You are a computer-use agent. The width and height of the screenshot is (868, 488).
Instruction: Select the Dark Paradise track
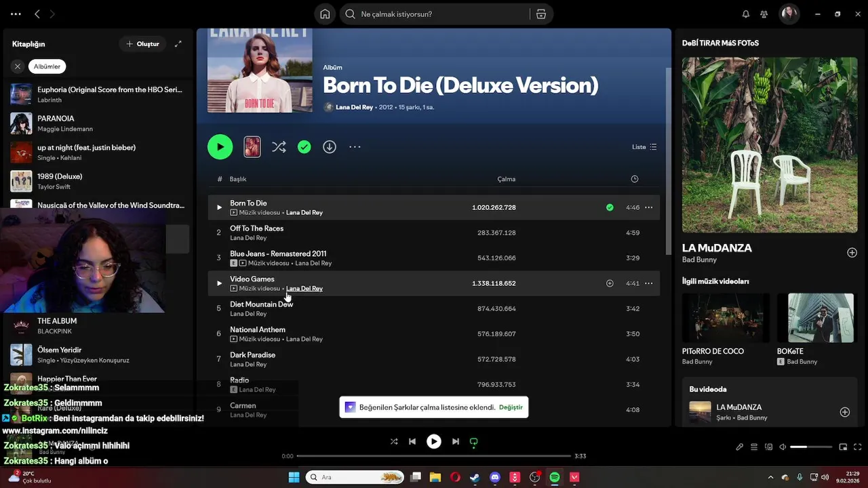click(434, 359)
